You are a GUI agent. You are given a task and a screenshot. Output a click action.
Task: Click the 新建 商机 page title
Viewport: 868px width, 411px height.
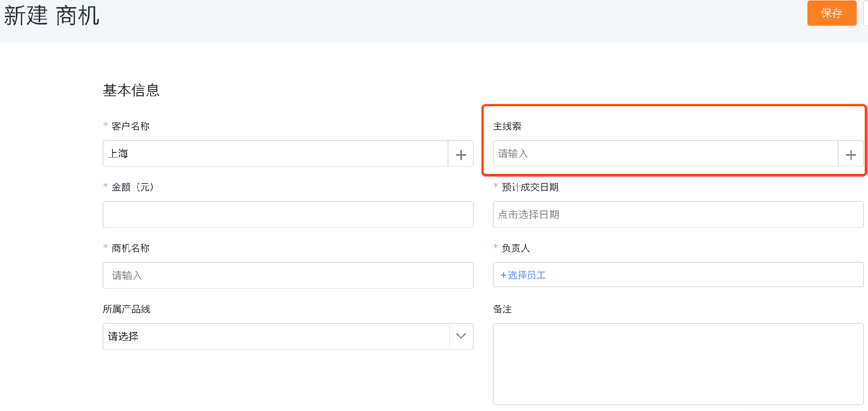[x=52, y=15]
